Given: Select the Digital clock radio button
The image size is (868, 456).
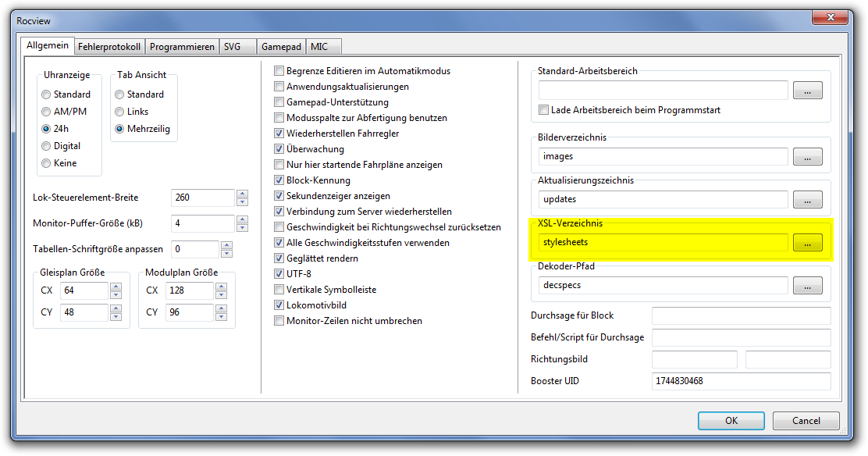Looking at the screenshot, I should pos(47,146).
